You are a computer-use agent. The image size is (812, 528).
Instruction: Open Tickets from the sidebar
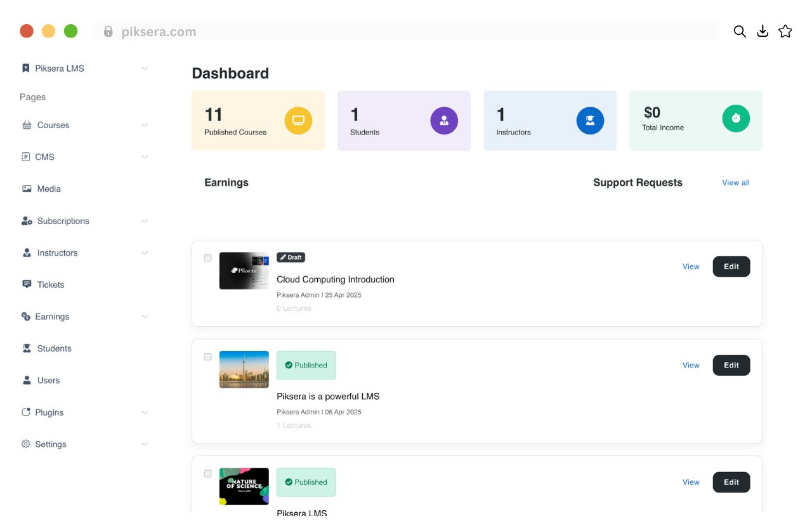coord(50,285)
